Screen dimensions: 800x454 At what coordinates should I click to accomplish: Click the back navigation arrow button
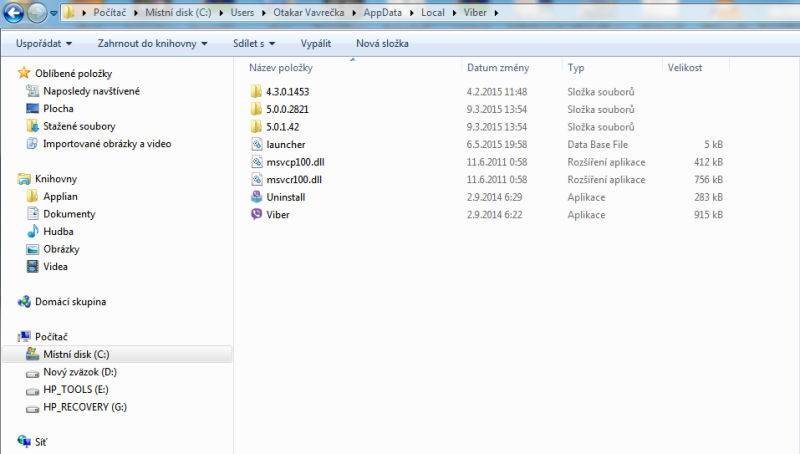14,14
